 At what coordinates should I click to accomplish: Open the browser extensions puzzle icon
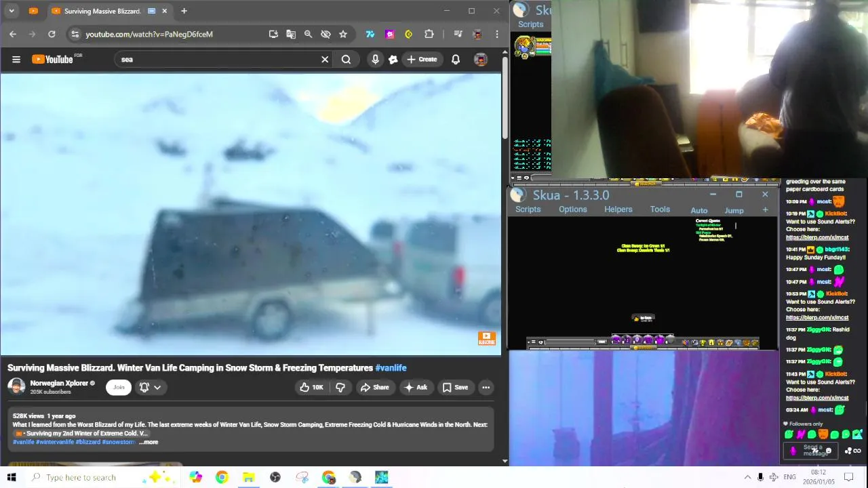click(429, 34)
